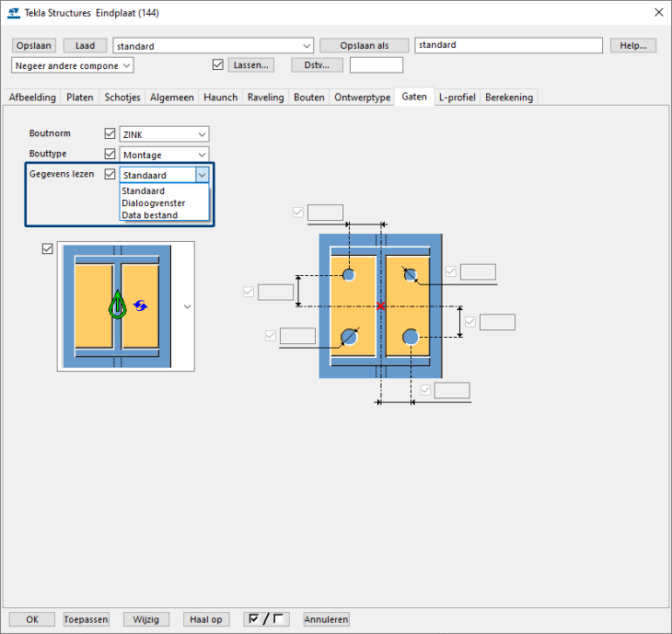Open the Berekening tab
Viewport: 672px width, 634px height.
(x=509, y=98)
